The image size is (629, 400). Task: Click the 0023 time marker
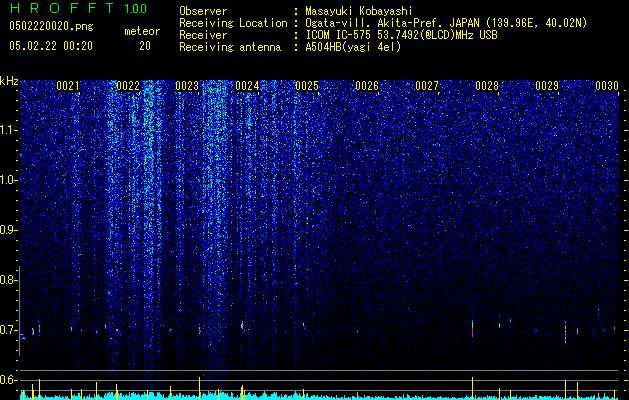187,86
